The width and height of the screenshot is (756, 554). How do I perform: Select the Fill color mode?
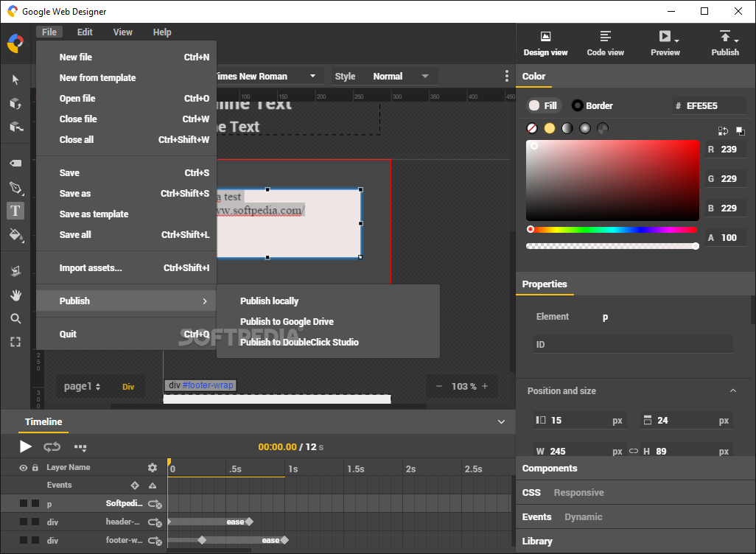[543, 105]
